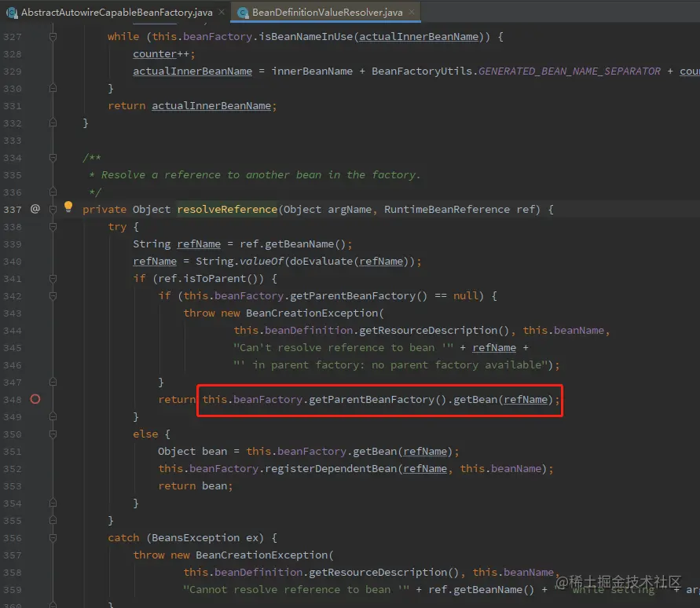The width and height of the screenshot is (700, 608).
Task: Click line number 337 in the gutter
Action: coord(13,210)
